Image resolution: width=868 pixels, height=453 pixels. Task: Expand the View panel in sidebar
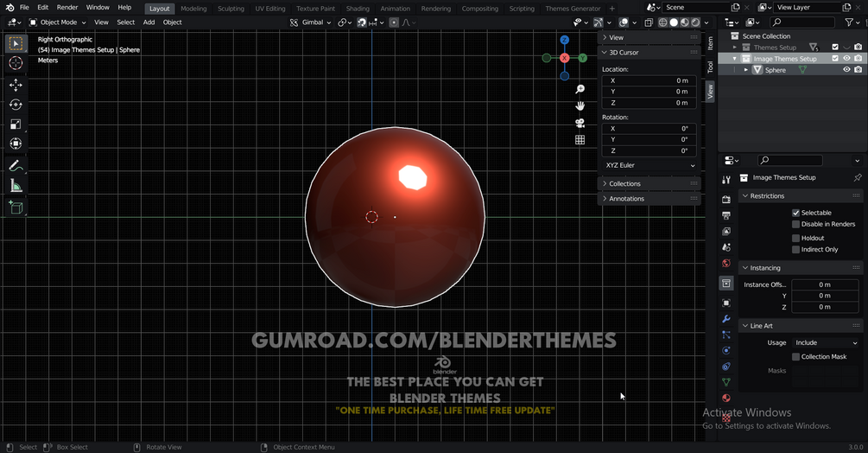pos(649,38)
